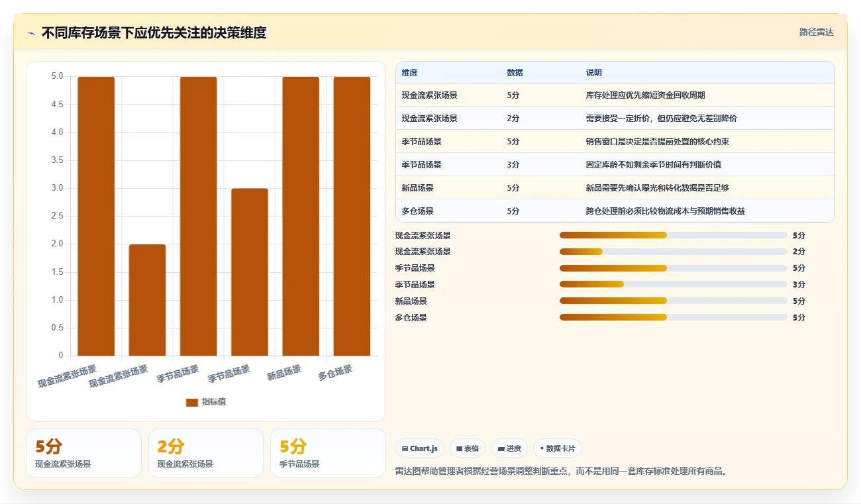Click the title 不同库存场景下应优先关注的决策维度
The width and height of the screenshot is (861, 504).
(154, 33)
